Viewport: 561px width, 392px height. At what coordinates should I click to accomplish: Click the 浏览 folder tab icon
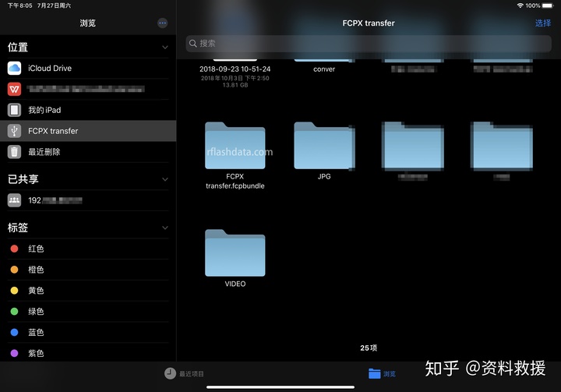[x=374, y=373]
